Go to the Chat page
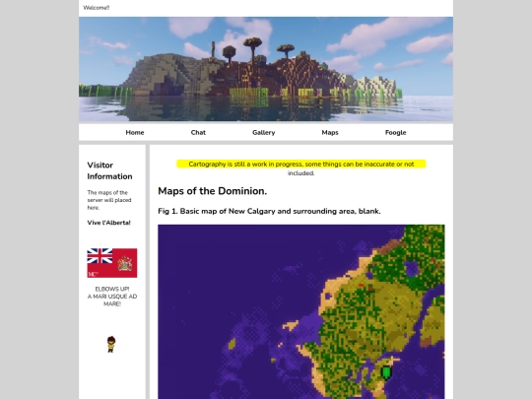Viewport: 532px width, 399px height. pos(198,132)
